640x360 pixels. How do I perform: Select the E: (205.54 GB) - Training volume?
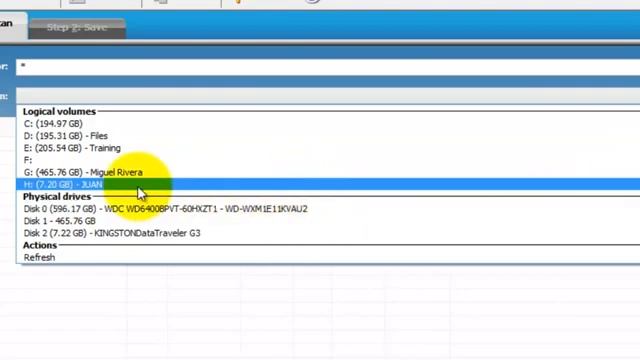[x=328, y=148]
